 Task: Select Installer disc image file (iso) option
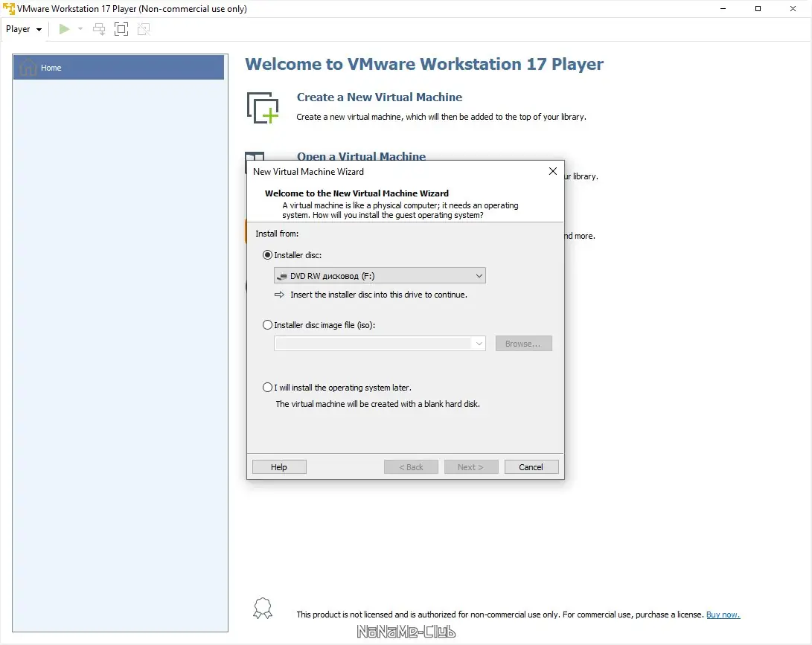[268, 325]
